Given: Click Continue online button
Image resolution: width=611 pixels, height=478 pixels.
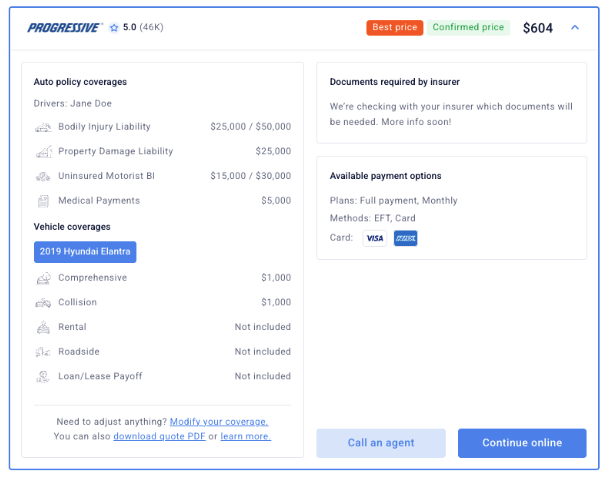Looking at the screenshot, I should [x=522, y=443].
